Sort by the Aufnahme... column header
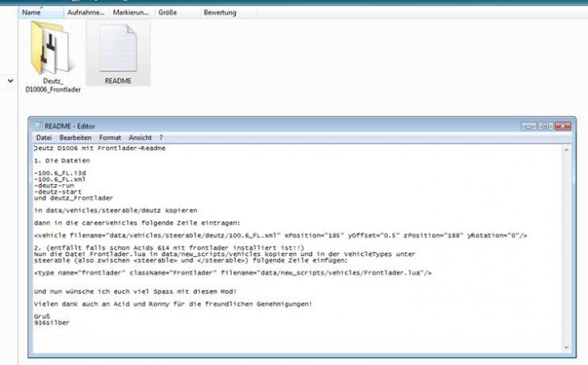This screenshot has height=365, width=588. coord(86,12)
